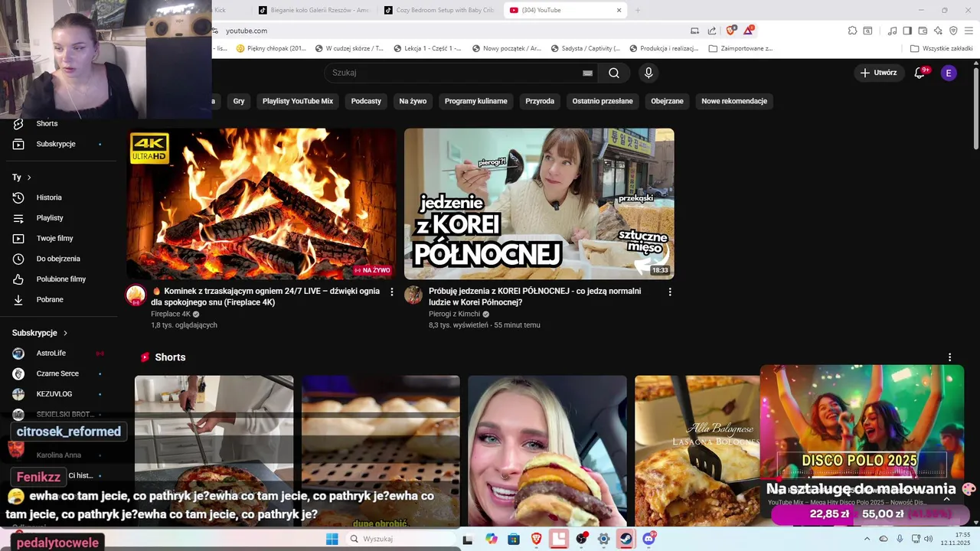Open YouTube notifications bell
The width and height of the screenshot is (980, 551).
pyautogui.click(x=920, y=73)
